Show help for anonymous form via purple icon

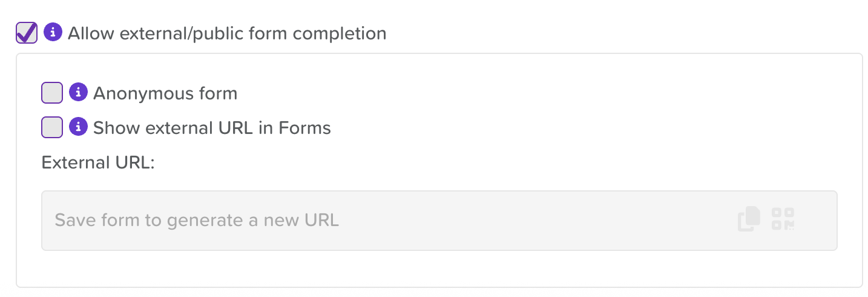pyautogui.click(x=79, y=93)
